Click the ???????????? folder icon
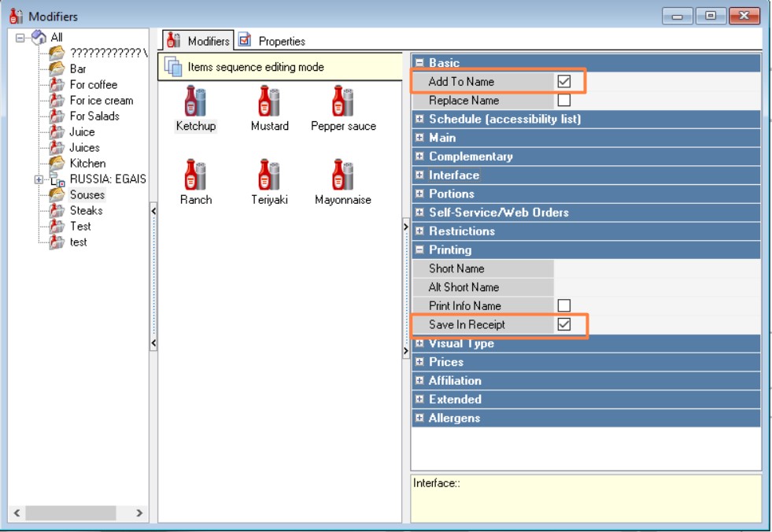 [57, 53]
